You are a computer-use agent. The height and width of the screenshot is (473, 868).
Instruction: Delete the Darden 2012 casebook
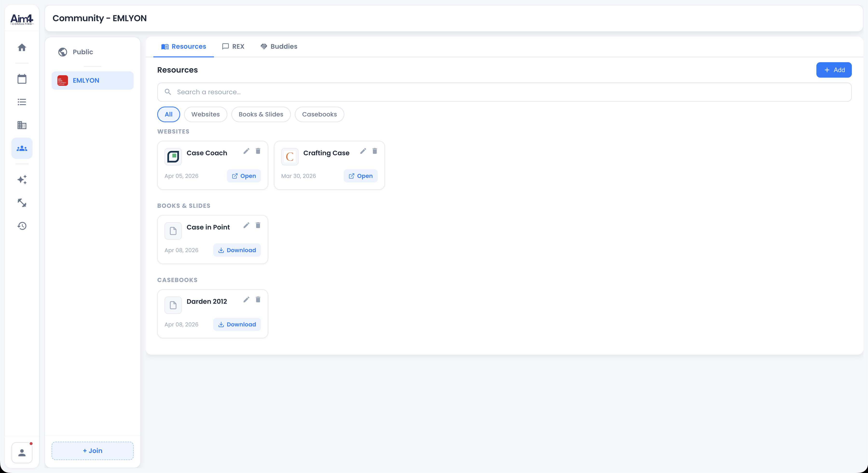(258, 299)
